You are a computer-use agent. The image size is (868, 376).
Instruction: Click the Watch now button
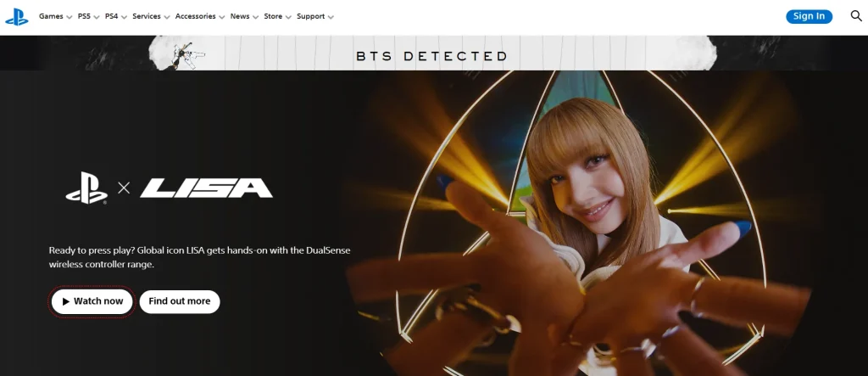point(92,301)
